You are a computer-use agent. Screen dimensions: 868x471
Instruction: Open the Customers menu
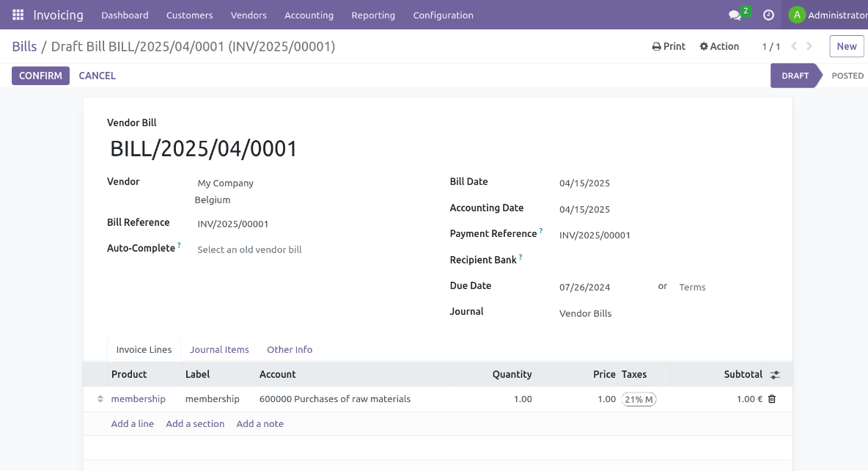pos(189,15)
